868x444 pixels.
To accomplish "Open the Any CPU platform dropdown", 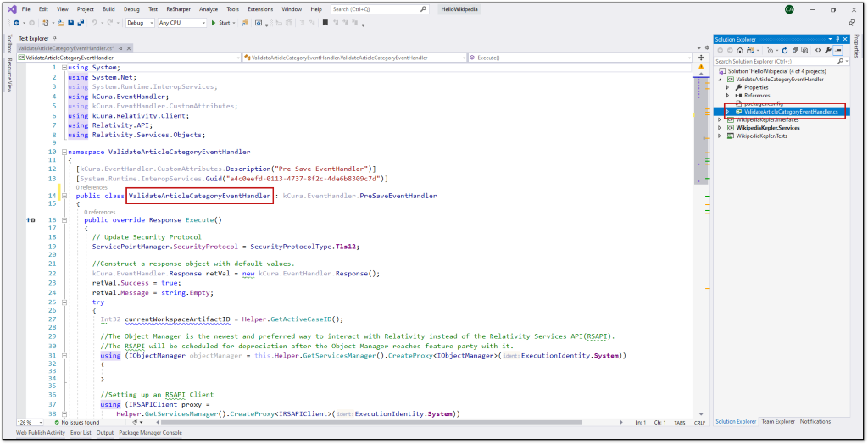I will [181, 23].
